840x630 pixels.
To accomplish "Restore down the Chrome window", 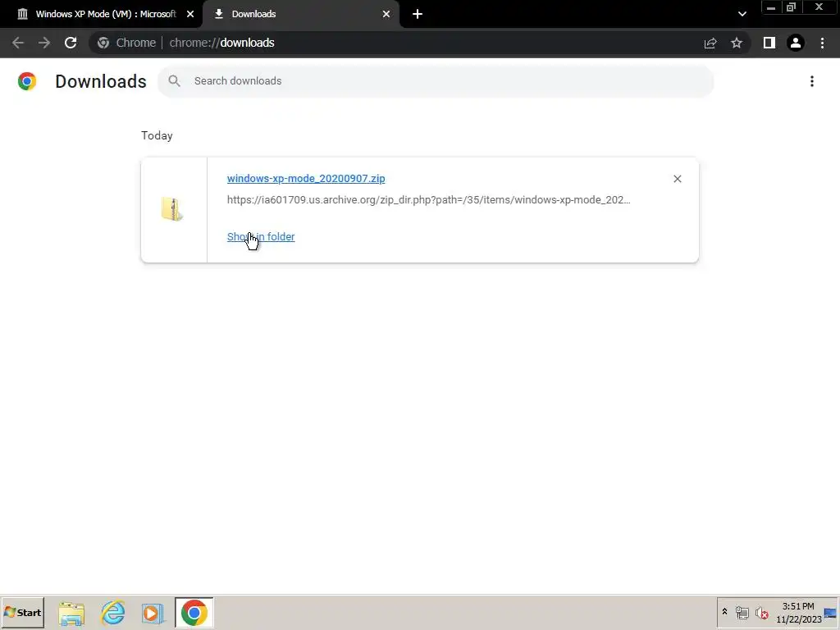I will 791,7.
